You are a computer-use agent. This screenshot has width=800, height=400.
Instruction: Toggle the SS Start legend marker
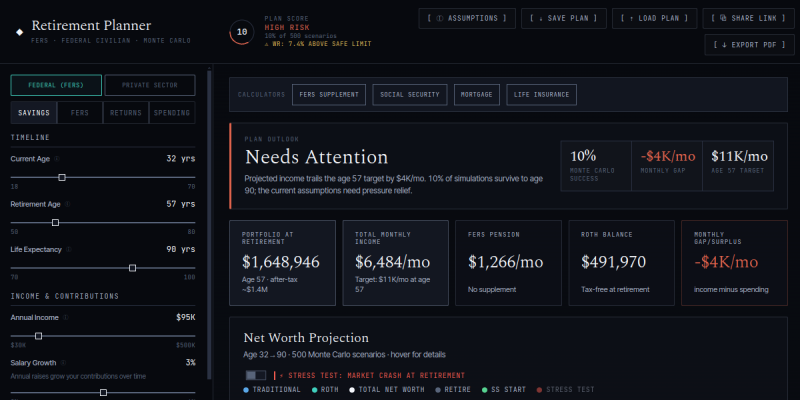[x=504, y=390]
